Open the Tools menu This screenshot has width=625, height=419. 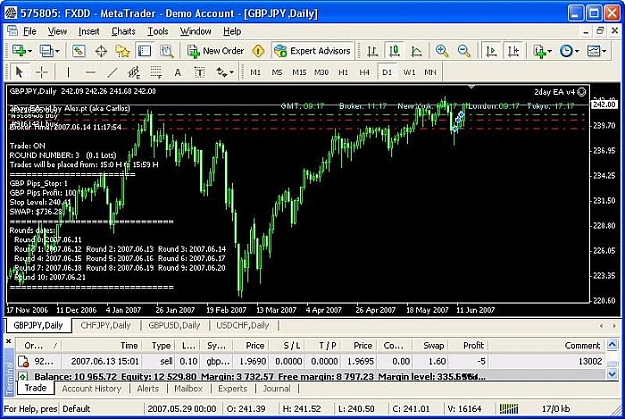158,31
